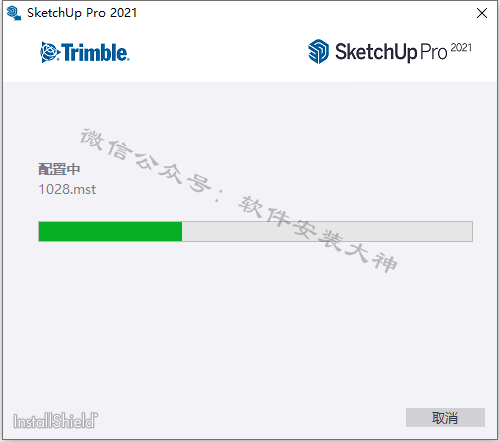Click the SketchUp Pro cube logo icon
This screenshot has height=442, width=500.
(318, 52)
